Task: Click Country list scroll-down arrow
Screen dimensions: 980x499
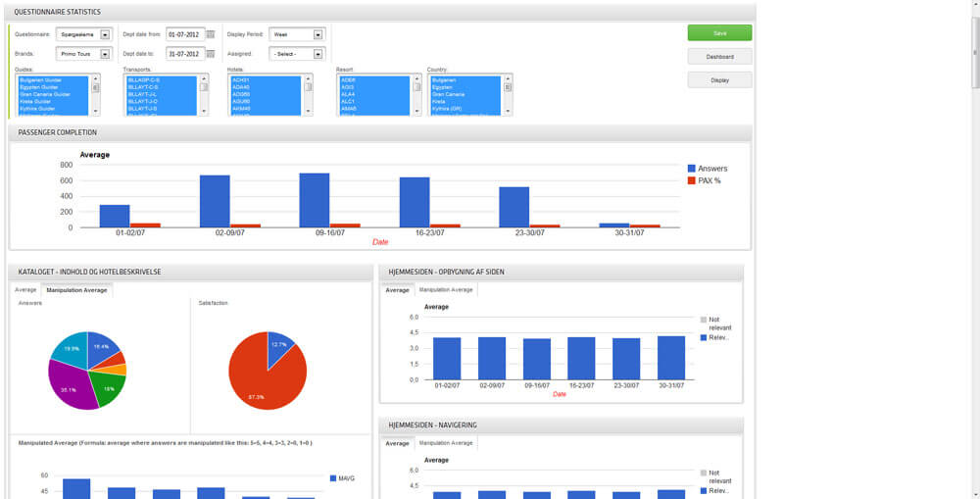Action: [x=508, y=112]
